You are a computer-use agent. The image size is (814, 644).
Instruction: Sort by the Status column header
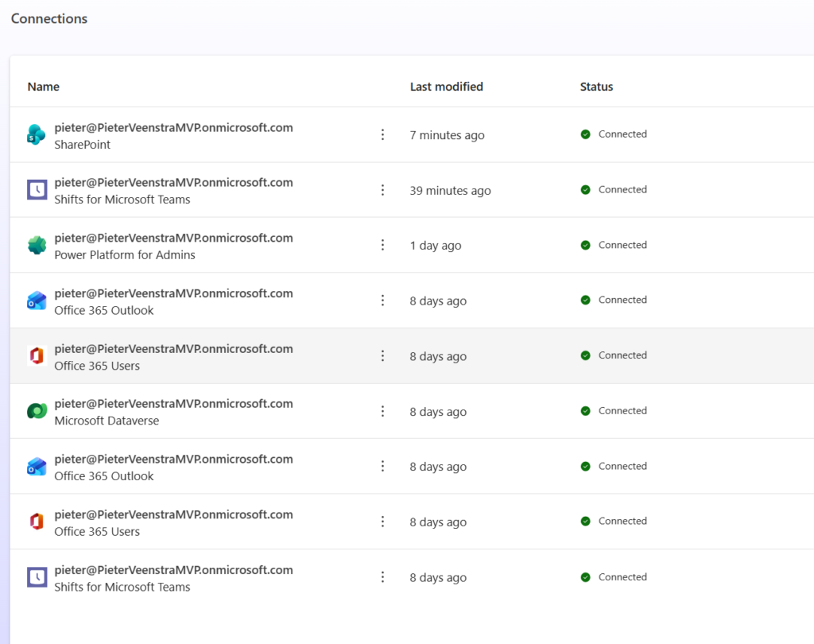[596, 87]
